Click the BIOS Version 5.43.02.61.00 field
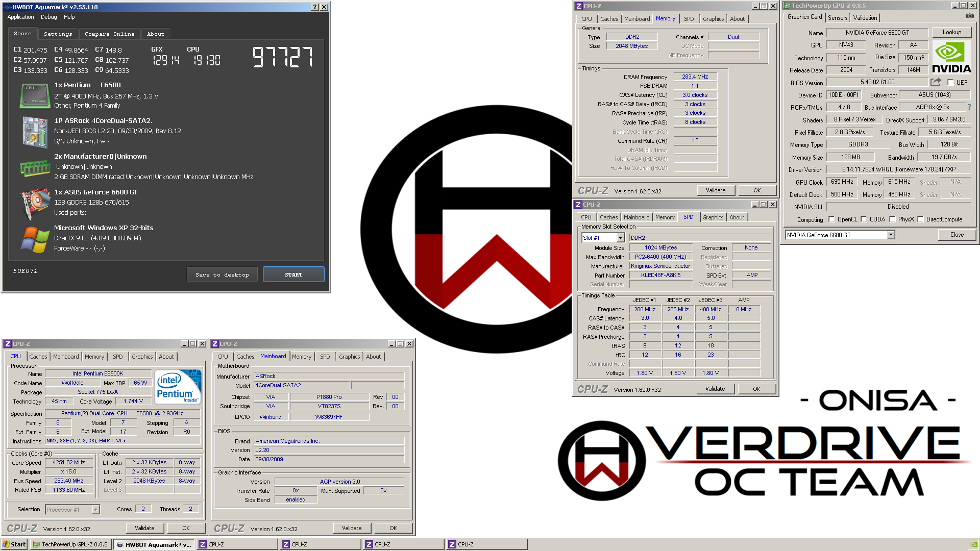 (x=877, y=82)
